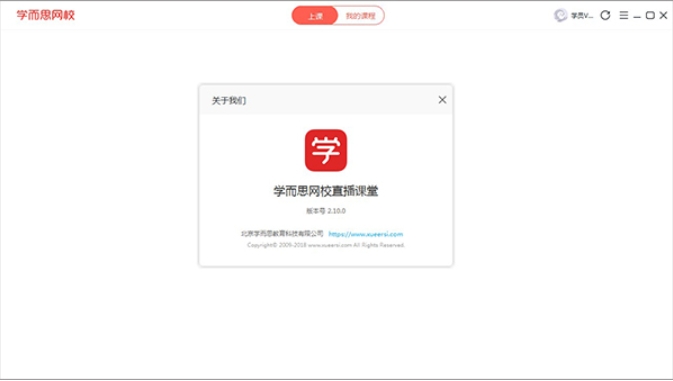This screenshot has width=673, height=381.
Task: Minimize the 学而思网校 window
Action: (x=637, y=16)
